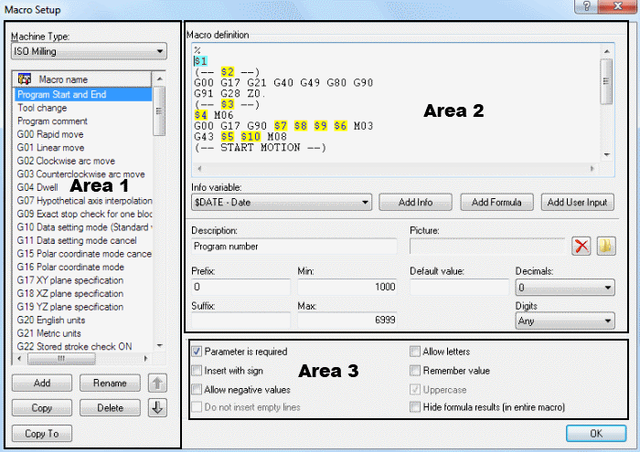Click the macro list horizontal scrollbar thumb

[61, 358]
